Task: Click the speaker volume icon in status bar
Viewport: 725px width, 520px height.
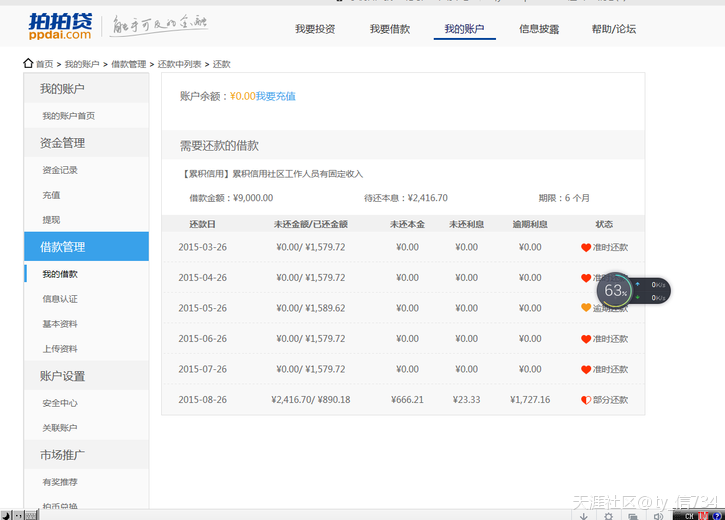Action: pos(656,515)
